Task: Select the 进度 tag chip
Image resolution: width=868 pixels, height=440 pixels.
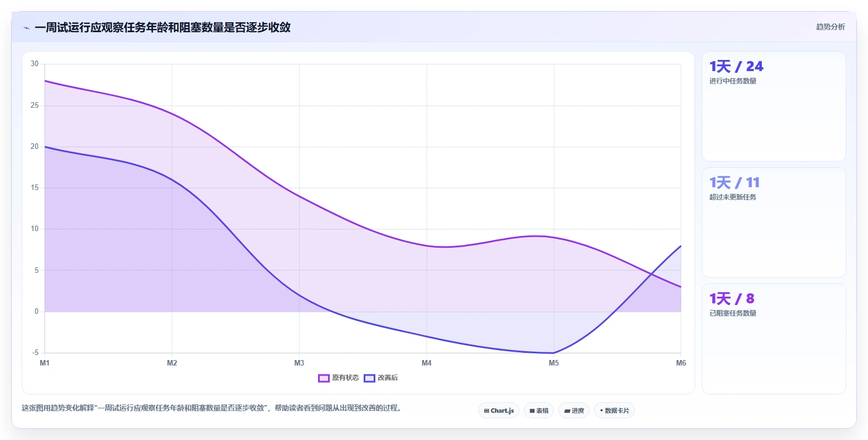Action: [574, 411]
